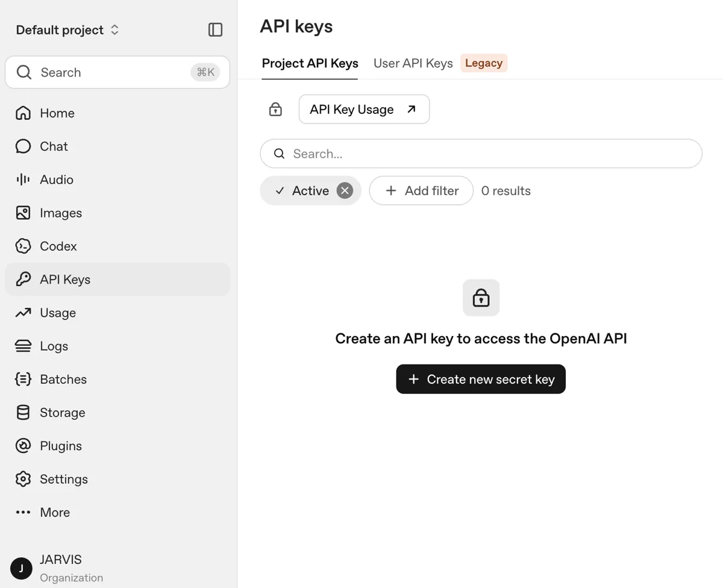Open the Chat section
Viewport: 723px width, 588px height.
click(x=117, y=146)
